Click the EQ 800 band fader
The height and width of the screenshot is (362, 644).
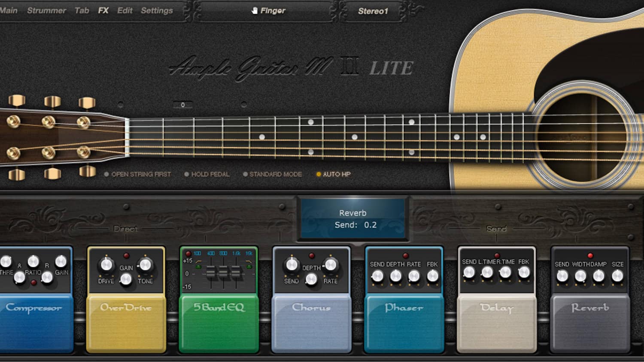coord(223,272)
